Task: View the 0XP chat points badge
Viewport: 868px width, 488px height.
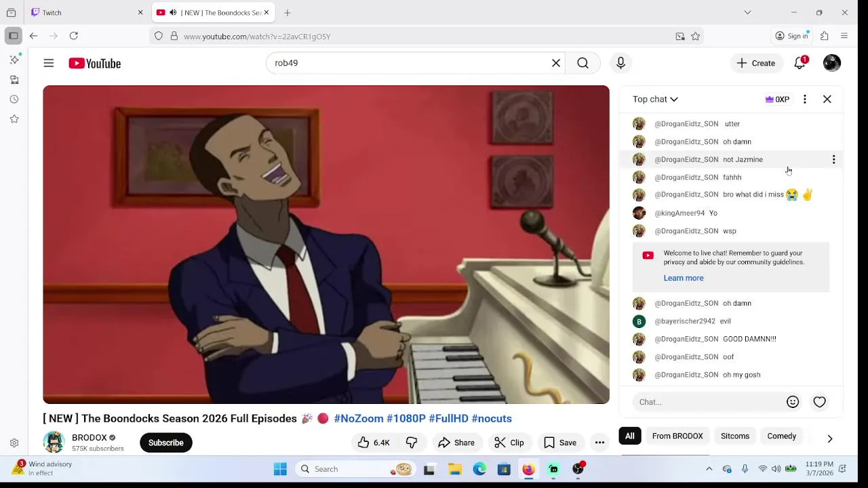Action: [777, 99]
